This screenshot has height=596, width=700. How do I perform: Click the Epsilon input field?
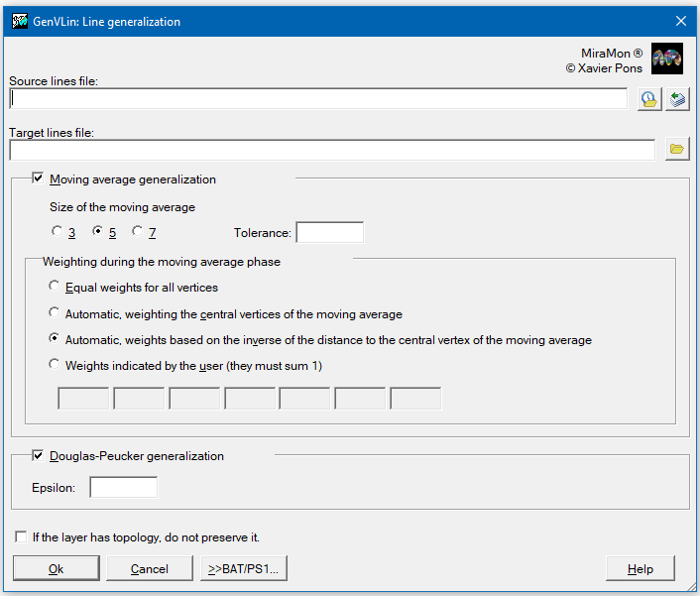pos(124,487)
